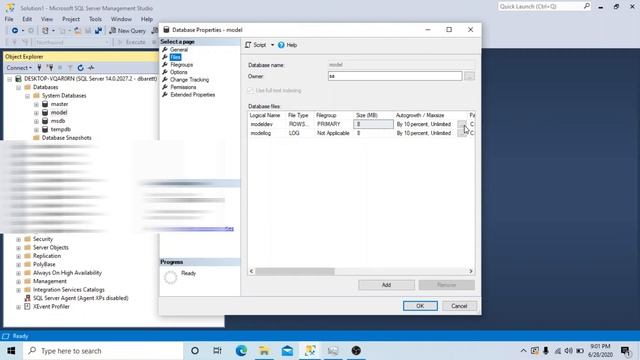This screenshot has height=360, width=640.
Task: Click the New Query toolbar button
Action: pyautogui.click(x=127, y=31)
